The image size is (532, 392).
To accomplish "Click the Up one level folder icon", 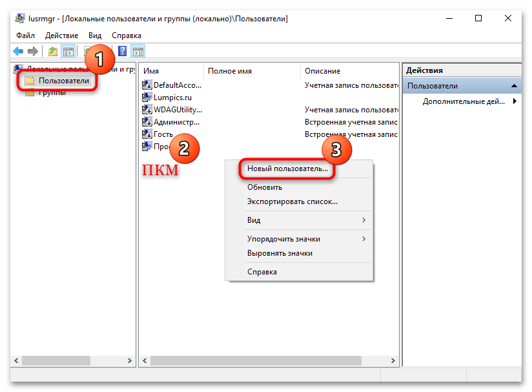I will 52,52.
